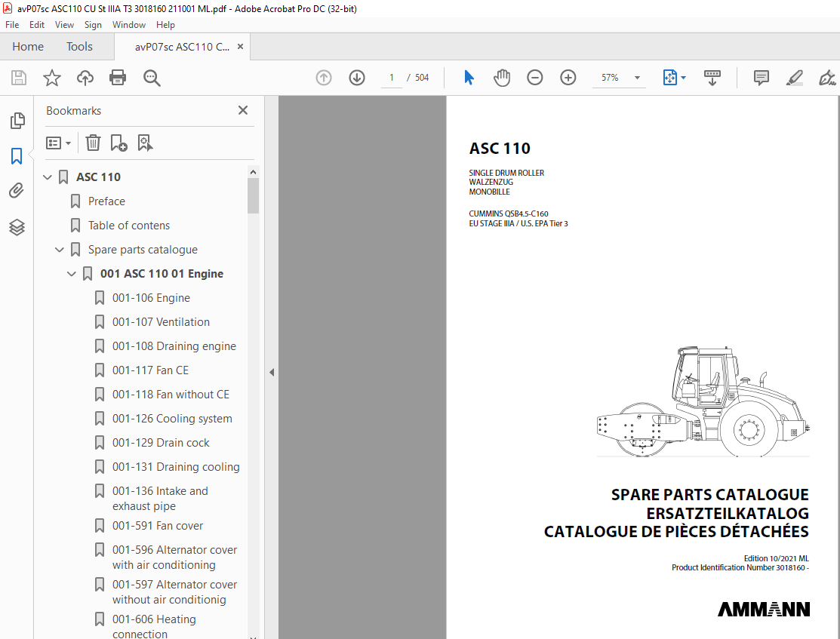Screen dimensions: 840x639
Task: Jump to 001-131 Draining cooling bookmark
Action: coord(176,466)
